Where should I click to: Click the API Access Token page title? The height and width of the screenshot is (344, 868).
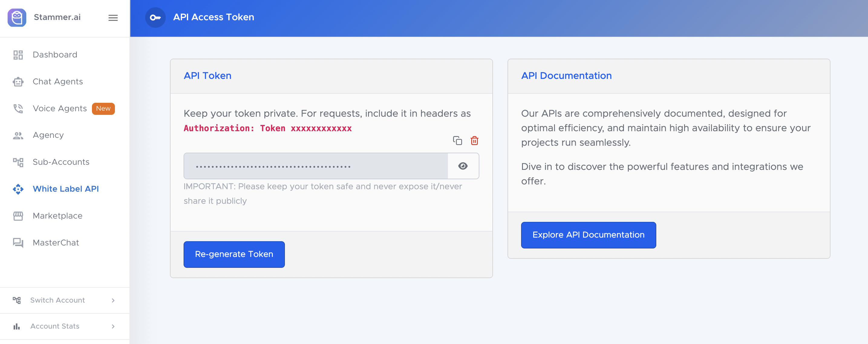click(x=214, y=17)
